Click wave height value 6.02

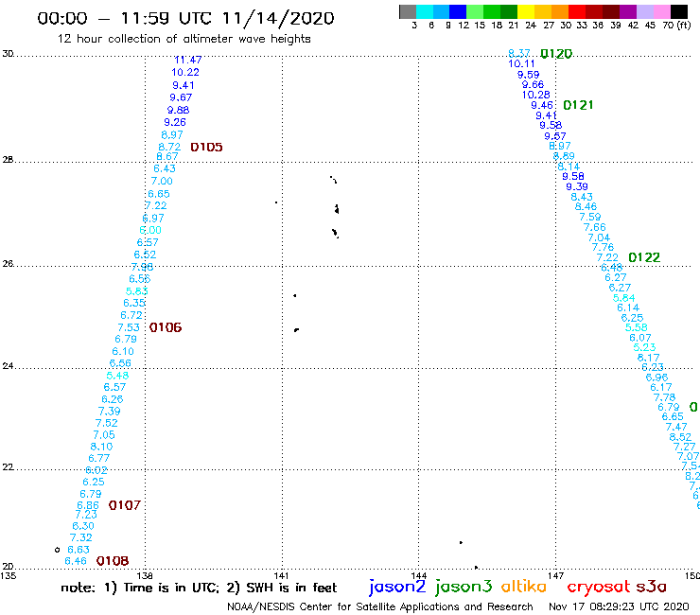click(x=96, y=470)
